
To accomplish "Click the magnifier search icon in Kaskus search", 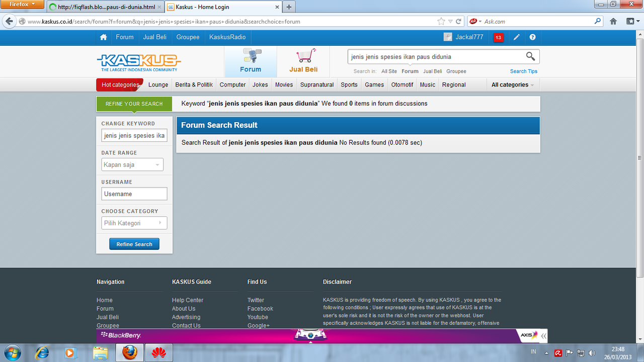I will (x=531, y=56).
